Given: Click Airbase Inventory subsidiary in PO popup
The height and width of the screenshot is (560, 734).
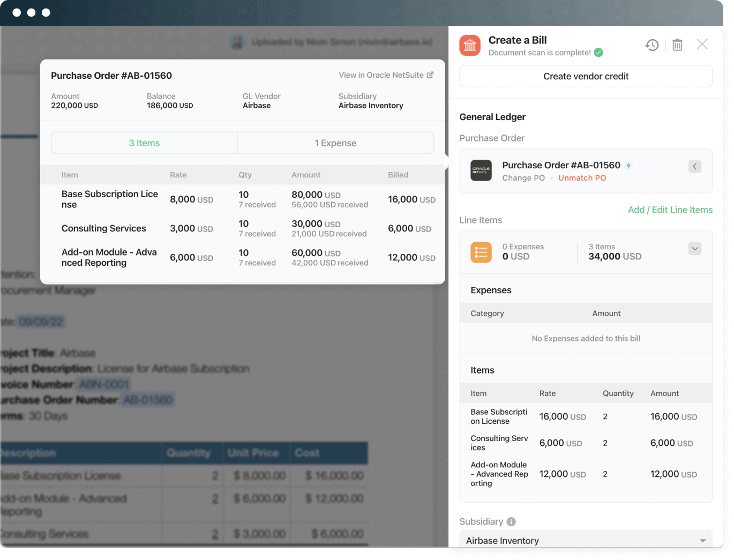Looking at the screenshot, I should pyautogui.click(x=371, y=106).
